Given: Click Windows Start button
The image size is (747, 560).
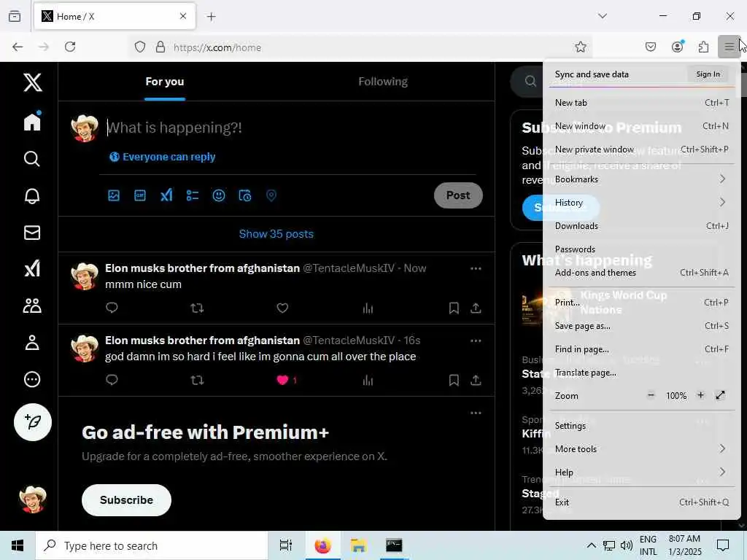Looking at the screenshot, I should [x=18, y=545].
